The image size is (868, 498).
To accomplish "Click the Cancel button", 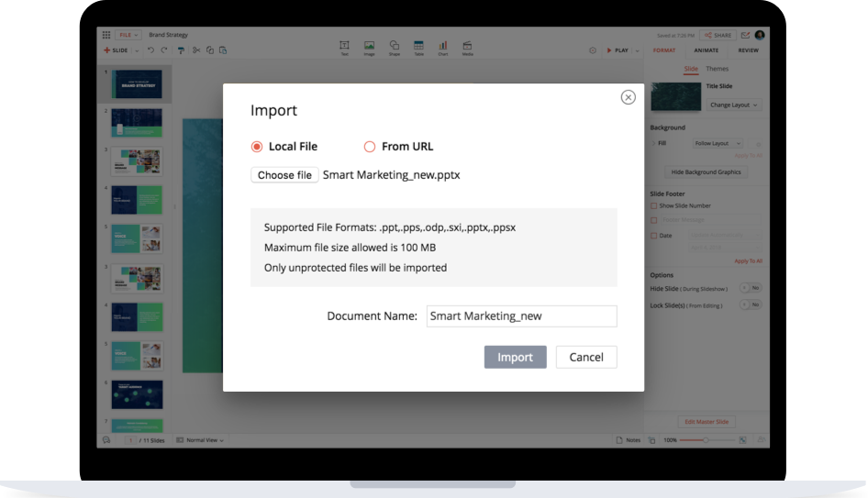I will (586, 357).
